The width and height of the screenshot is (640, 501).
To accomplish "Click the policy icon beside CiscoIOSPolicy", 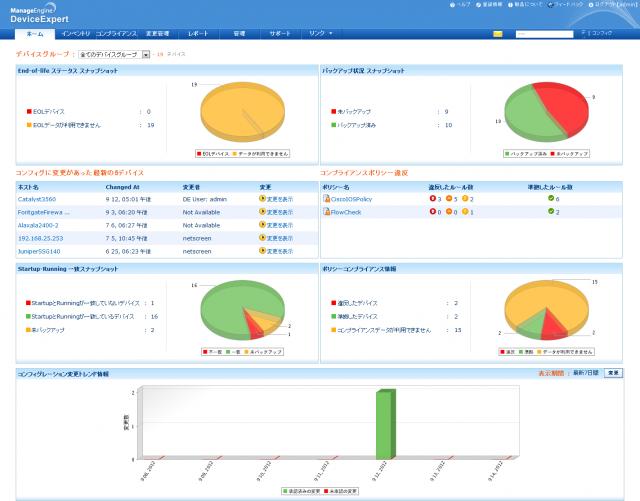I will coord(327,198).
